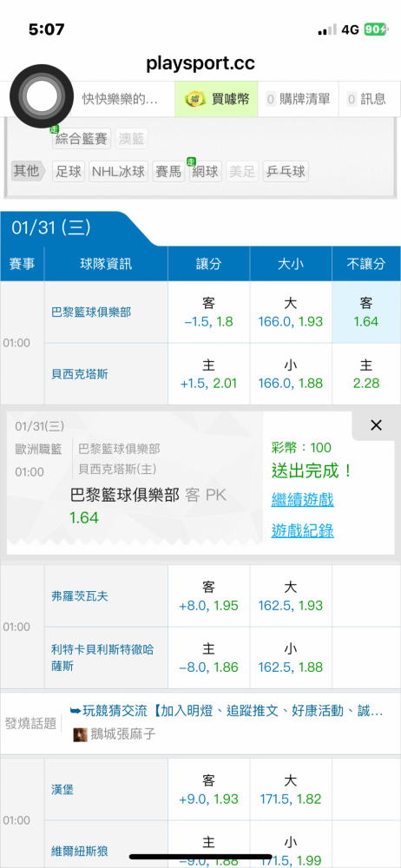401x868 pixels.
Task: Select 網球 sport filter
Action: coord(205,171)
